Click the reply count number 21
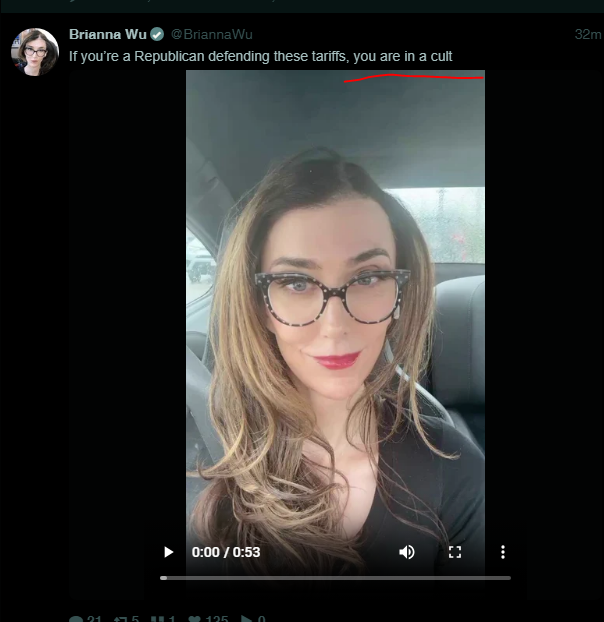Image resolution: width=604 pixels, height=622 pixels. pos(94,618)
